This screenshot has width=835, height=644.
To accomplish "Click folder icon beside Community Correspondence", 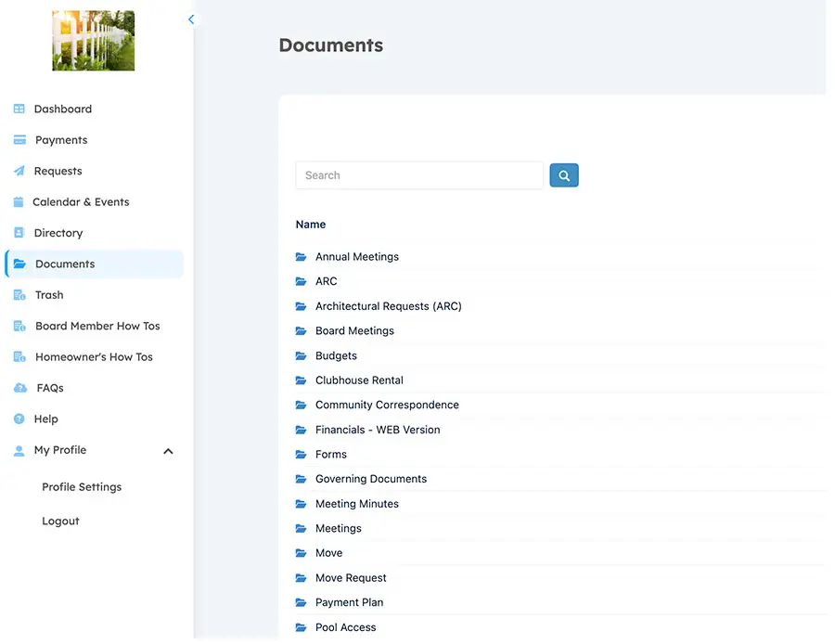I will (x=301, y=405).
